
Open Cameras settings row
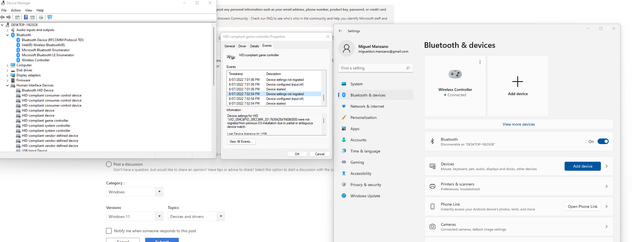(x=519, y=227)
